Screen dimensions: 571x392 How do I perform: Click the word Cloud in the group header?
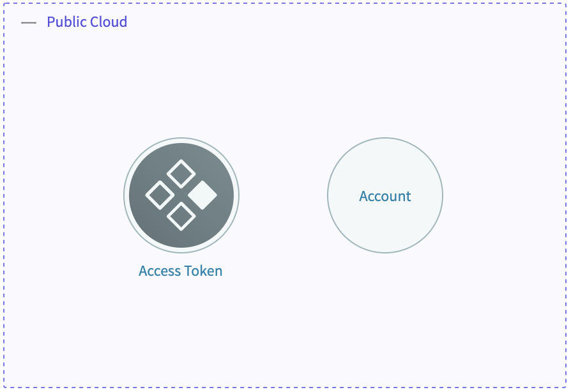tap(109, 22)
